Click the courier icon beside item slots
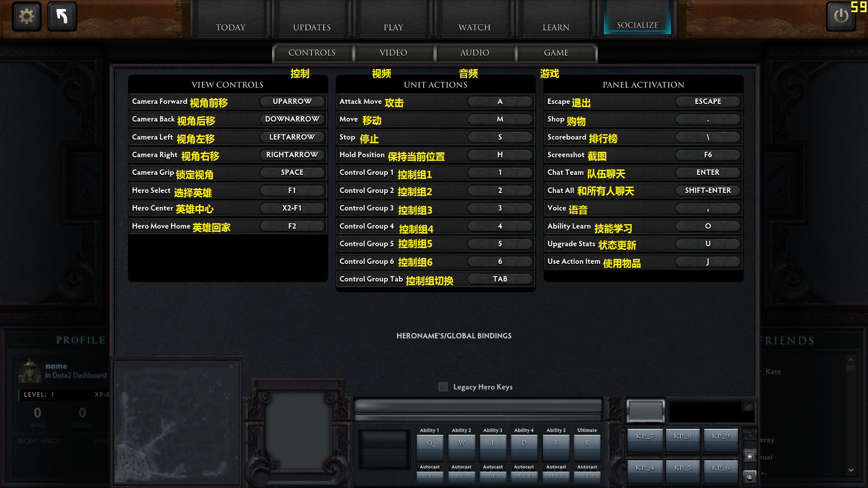 pyautogui.click(x=750, y=455)
